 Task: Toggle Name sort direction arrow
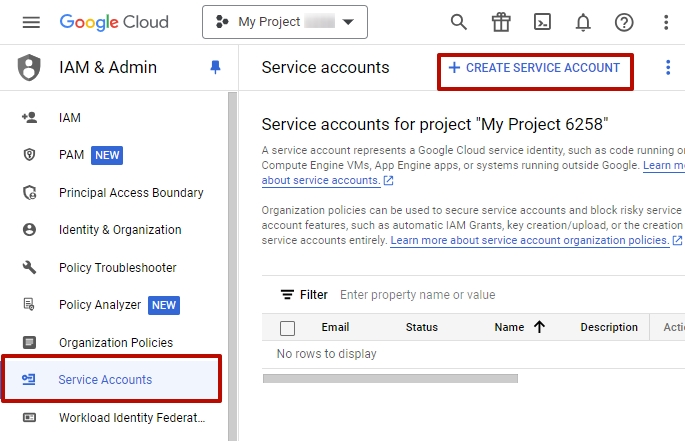click(x=540, y=327)
